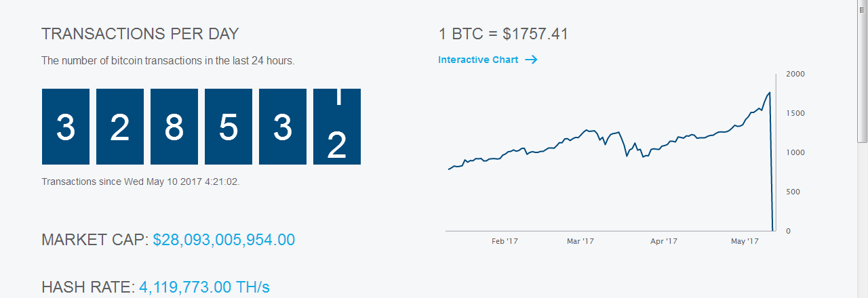The height and width of the screenshot is (298, 868).
Task: Click the price line peak near May
Action: pos(769,93)
